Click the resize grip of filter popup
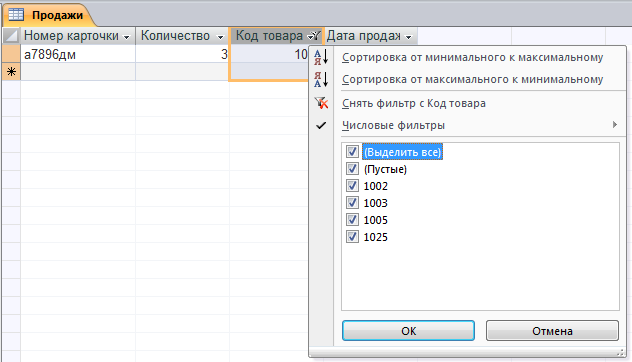Screen dimensions: 632x362 [x=620, y=353]
